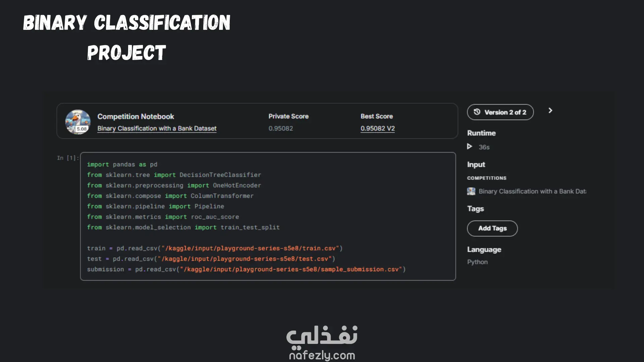Click the Python language label
644x362 pixels.
[477, 262]
